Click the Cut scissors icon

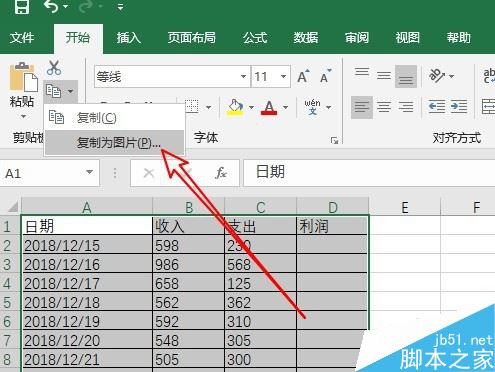click(54, 68)
